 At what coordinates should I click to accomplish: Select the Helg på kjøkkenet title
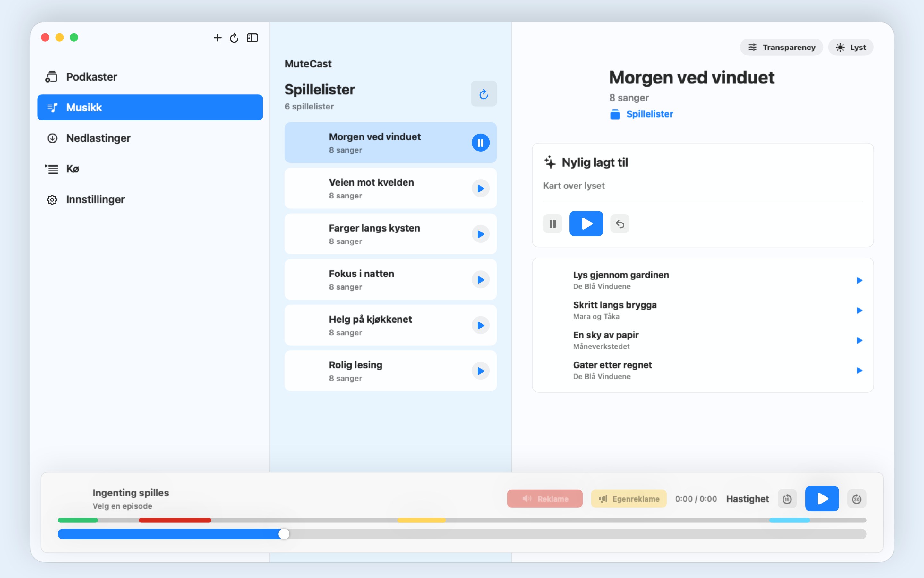(370, 319)
